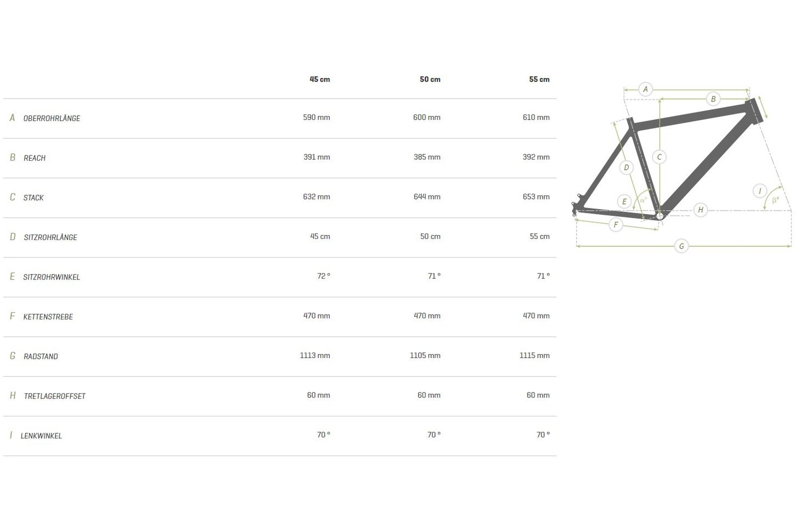Image resolution: width=798 pixels, height=532 pixels.
Task: Click the Kettenstrebe row label
Action: [48, 317]
